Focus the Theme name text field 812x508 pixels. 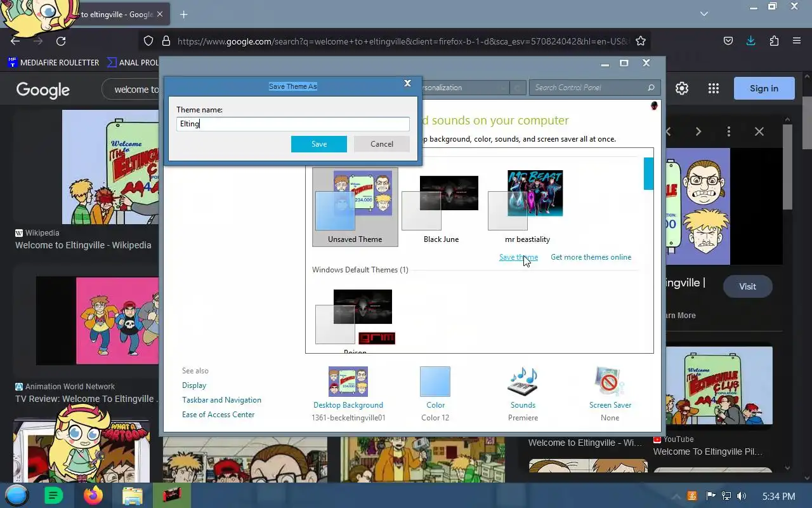point(293,124)
